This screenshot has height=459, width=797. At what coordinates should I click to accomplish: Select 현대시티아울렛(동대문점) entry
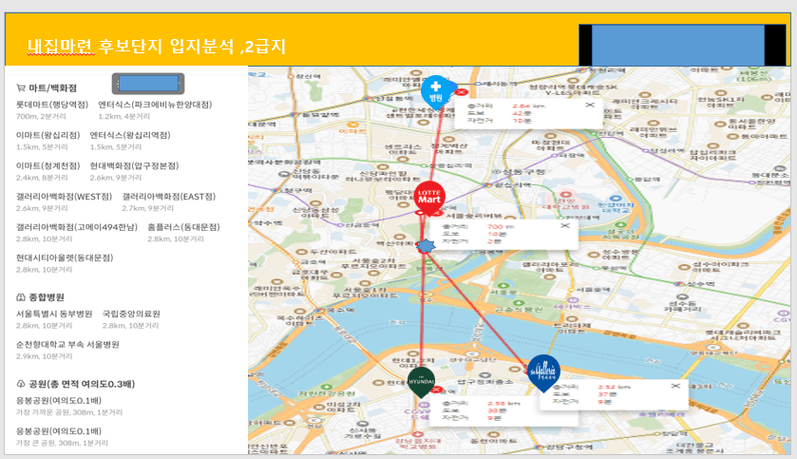(65, 258)
